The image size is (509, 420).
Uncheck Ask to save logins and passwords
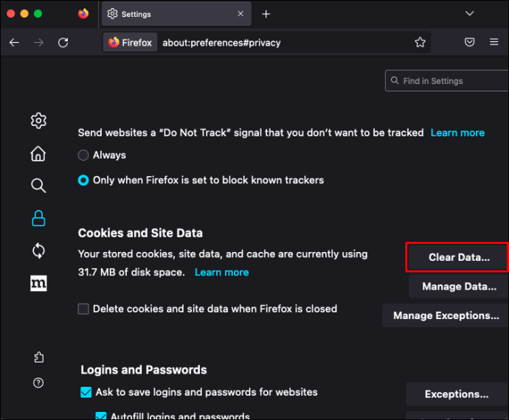pyautogui.click(x=86, y=392)
